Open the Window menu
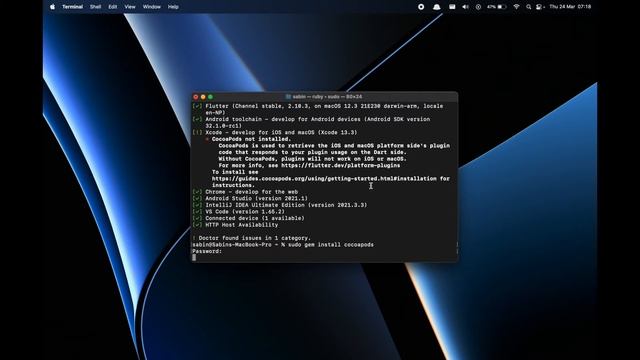 [x=151, y=7]
